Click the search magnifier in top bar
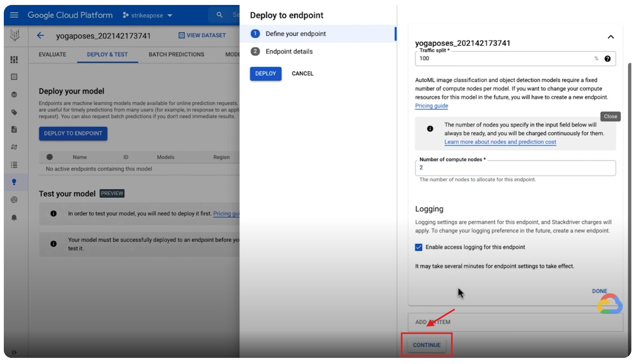This screenshot has width=634, height=364. coord(219,15)
